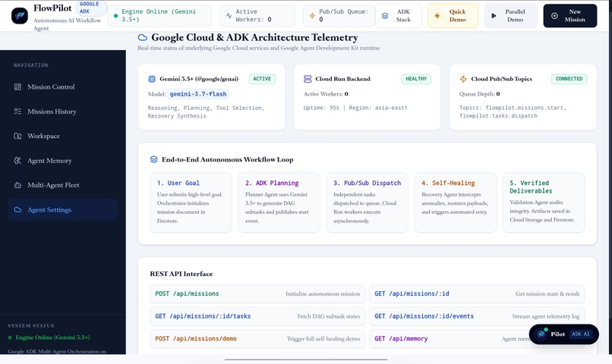Open the ADK Stack button

[x=399, y=16]
